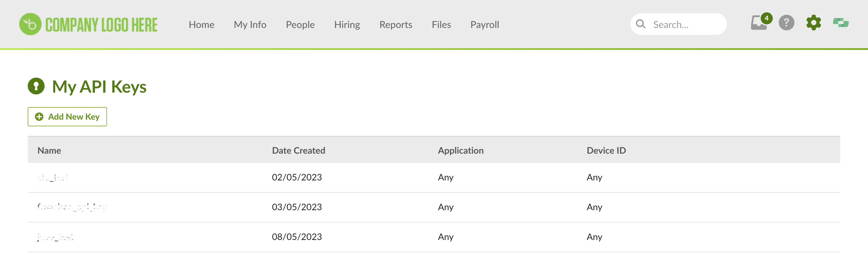
Task: Open the inbox notifications icon
Action: click(x=759, y=23)
